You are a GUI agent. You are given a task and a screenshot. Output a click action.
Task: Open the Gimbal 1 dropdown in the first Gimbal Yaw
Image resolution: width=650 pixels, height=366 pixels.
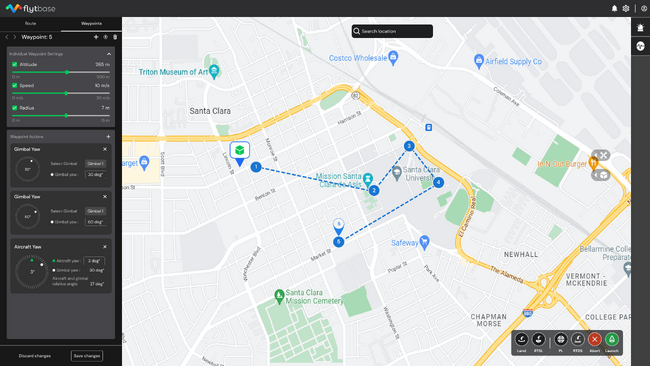[x=95, y=164]
